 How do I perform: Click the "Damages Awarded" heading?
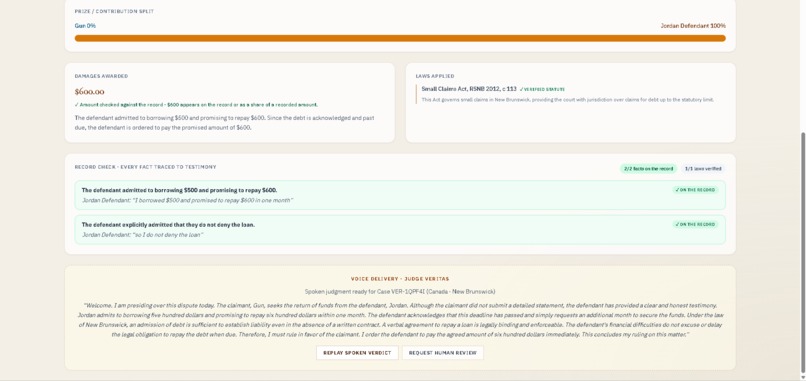tap(101, 76)
